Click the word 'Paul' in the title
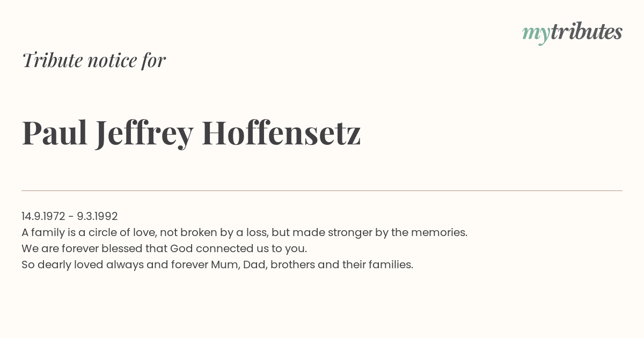This screenshot has height=338, width=644. click(x=55, y=133)
